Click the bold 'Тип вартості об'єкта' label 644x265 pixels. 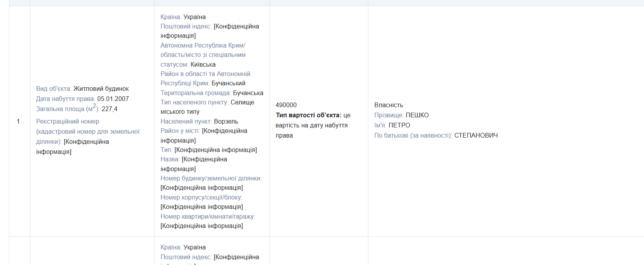coord(308,115)
